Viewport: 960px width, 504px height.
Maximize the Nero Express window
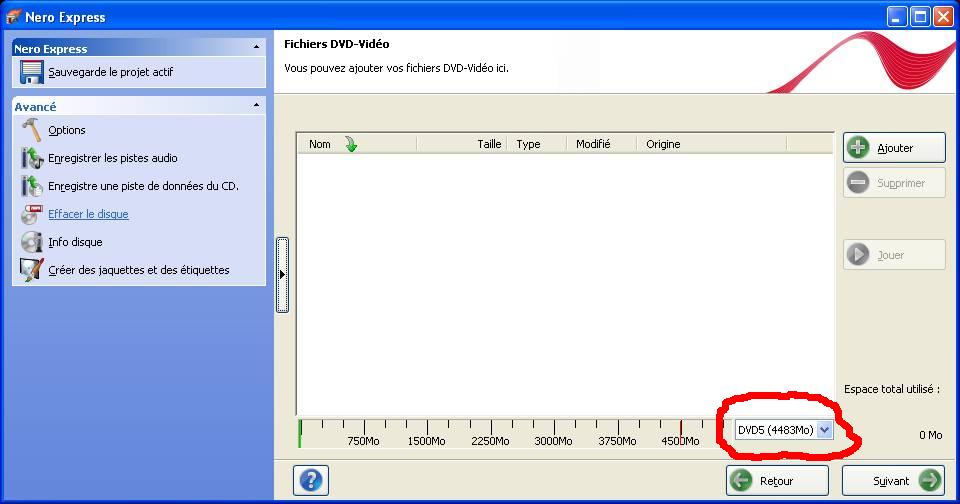point(920,17)
